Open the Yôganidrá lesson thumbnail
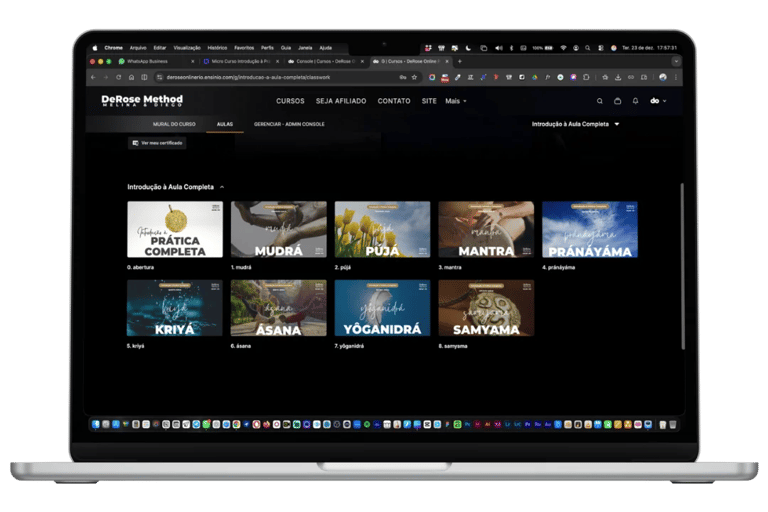Screen dimensions: 768x512 pos(383,308)
